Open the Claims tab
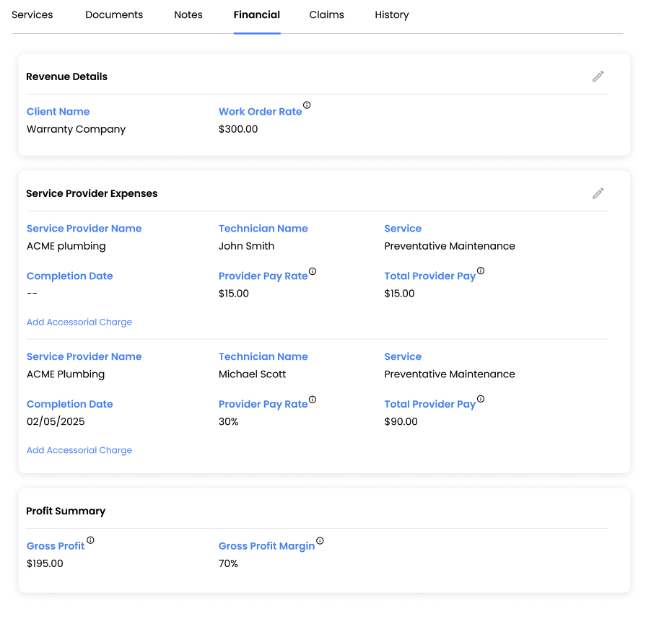Screen dimensions: 672x624 (x=326, y=15)
